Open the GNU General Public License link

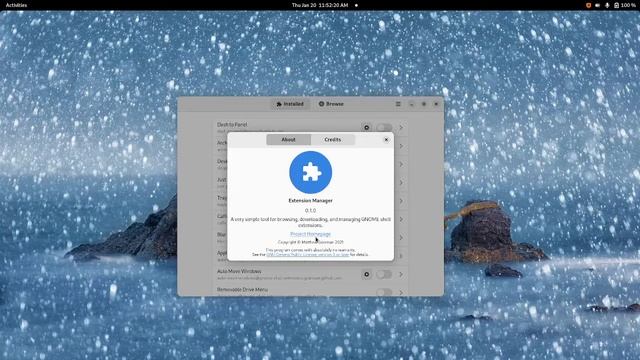pos(307,254)
